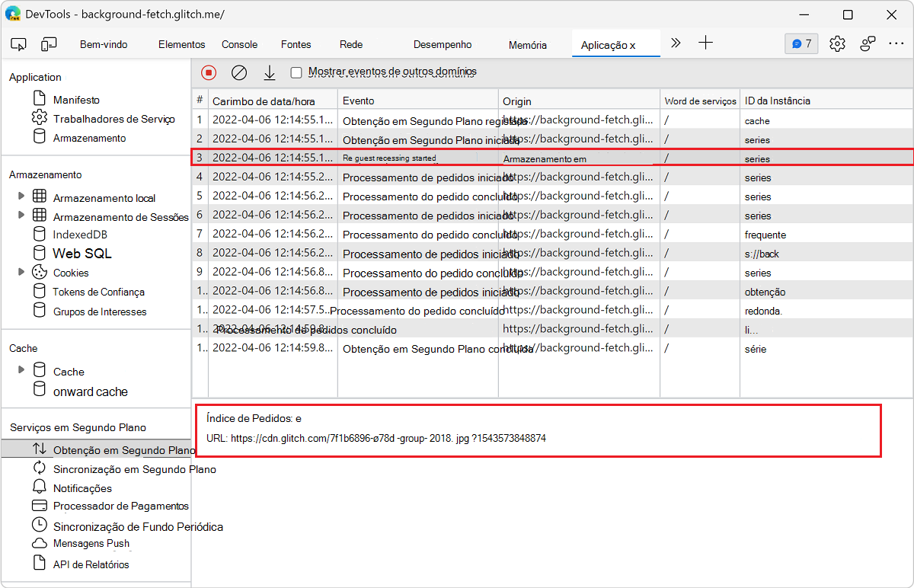914x588 pixels.
Task: Sort by Evento column header
Action: (x=418, y=101)
